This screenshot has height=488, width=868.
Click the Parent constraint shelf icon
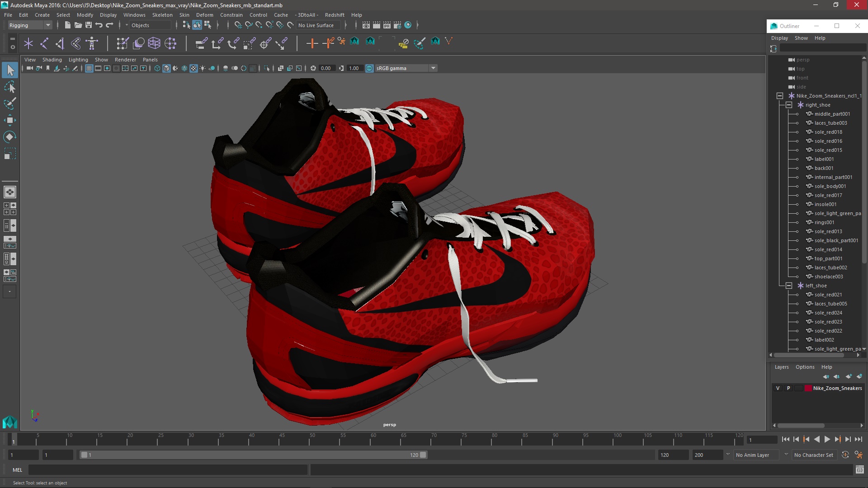point(201,43)
